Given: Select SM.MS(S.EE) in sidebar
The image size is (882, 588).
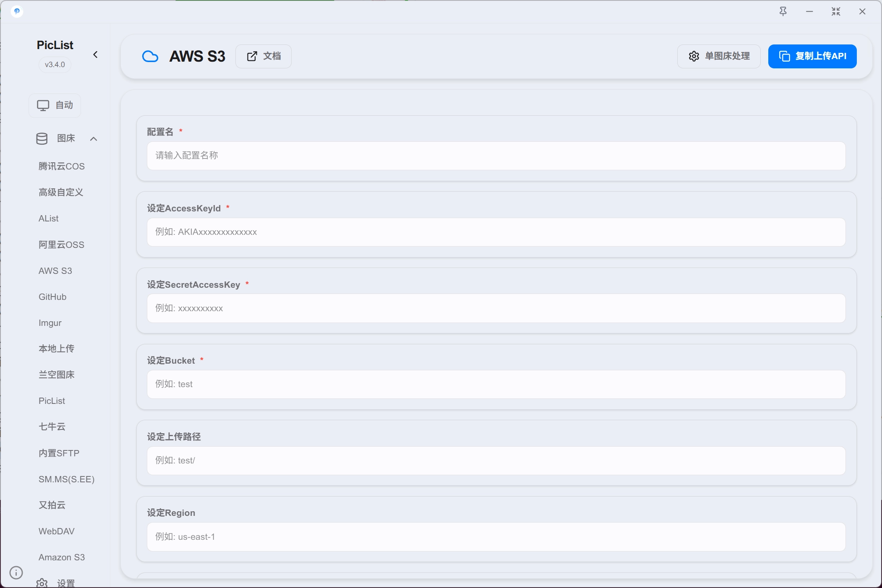Looking at the screenshot, I should click(66, 479).
